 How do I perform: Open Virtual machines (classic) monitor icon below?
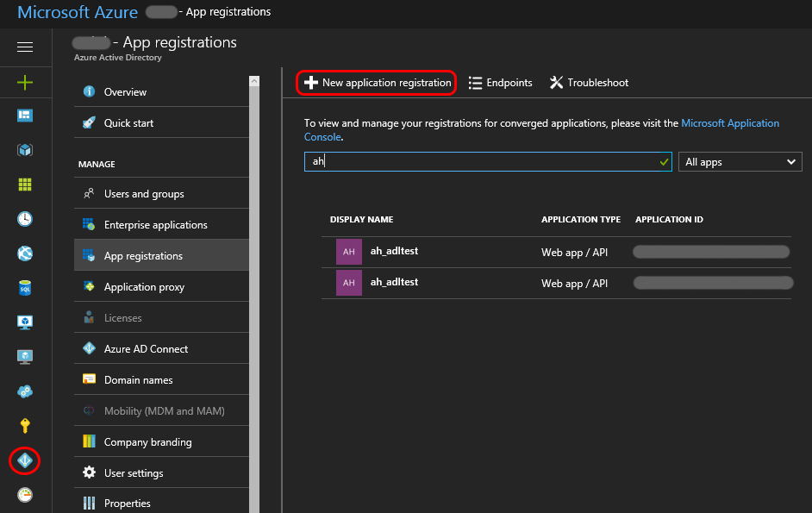(x=25, y=356)
